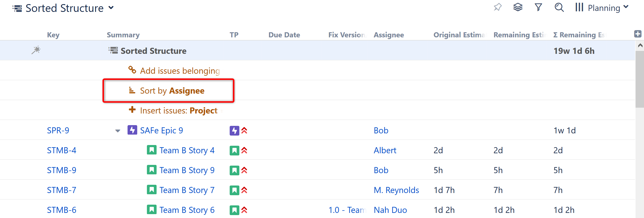Click the add column plus icon
644x218 pixels.
pyautogui.click(x=637, y=34)
